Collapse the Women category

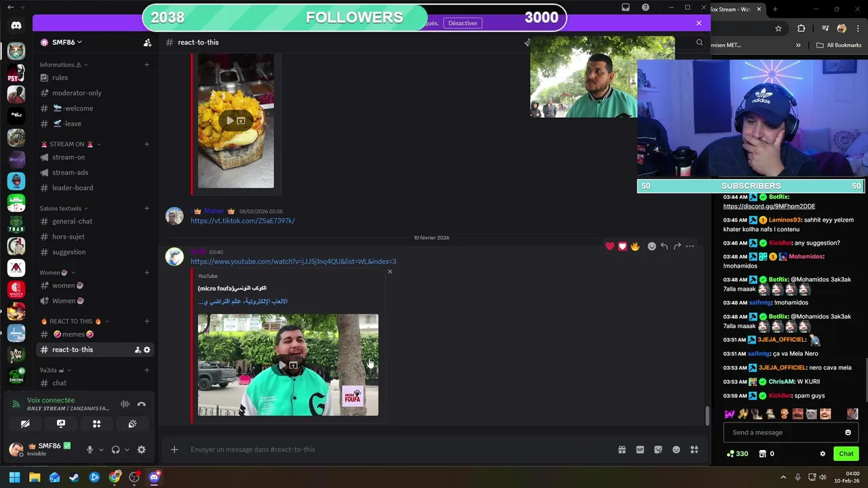pos(57,272)
